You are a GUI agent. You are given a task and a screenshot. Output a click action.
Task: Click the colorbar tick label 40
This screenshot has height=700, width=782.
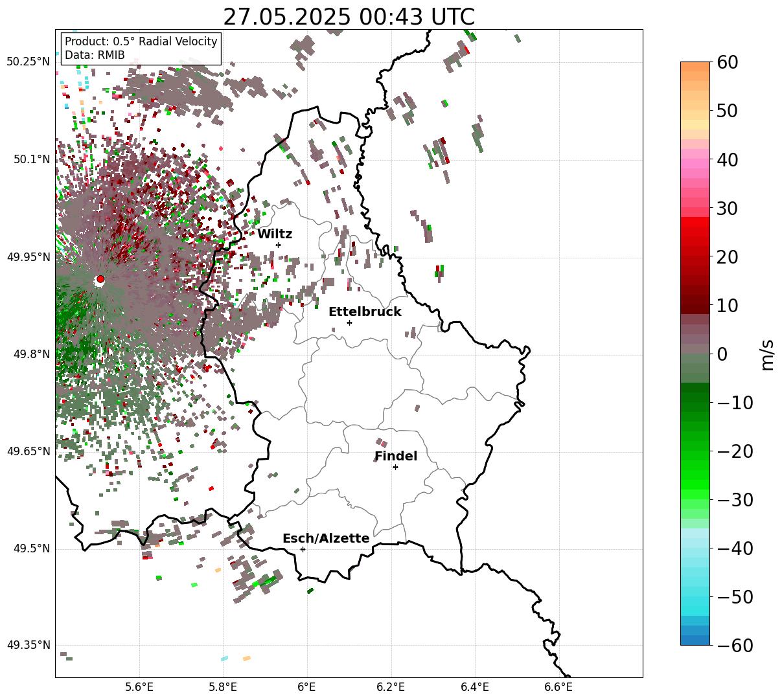click(x=727, y=159)
